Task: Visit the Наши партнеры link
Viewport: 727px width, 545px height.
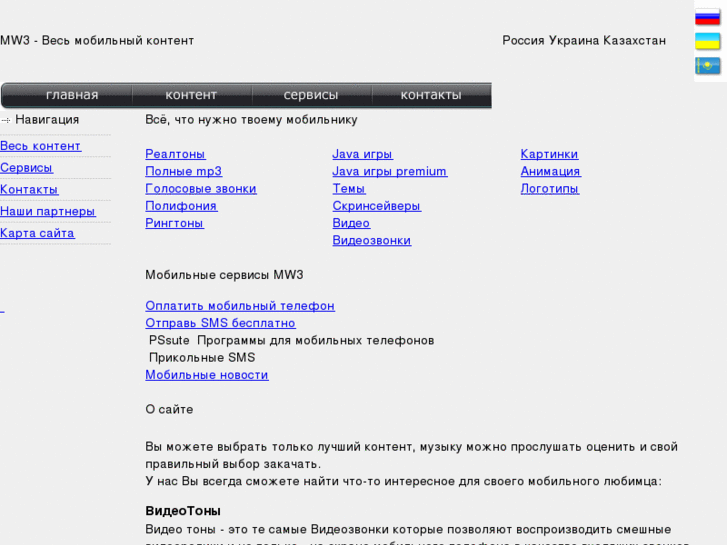Action: 48,212
